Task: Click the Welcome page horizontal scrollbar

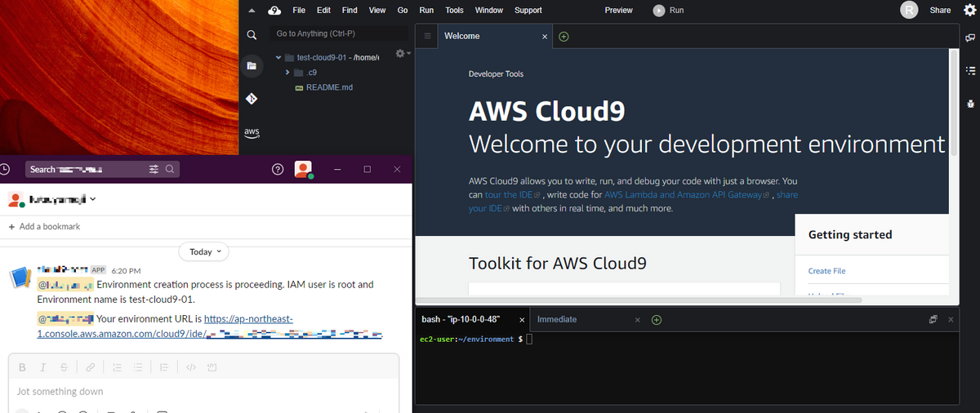Action: [x=639, y=300]
